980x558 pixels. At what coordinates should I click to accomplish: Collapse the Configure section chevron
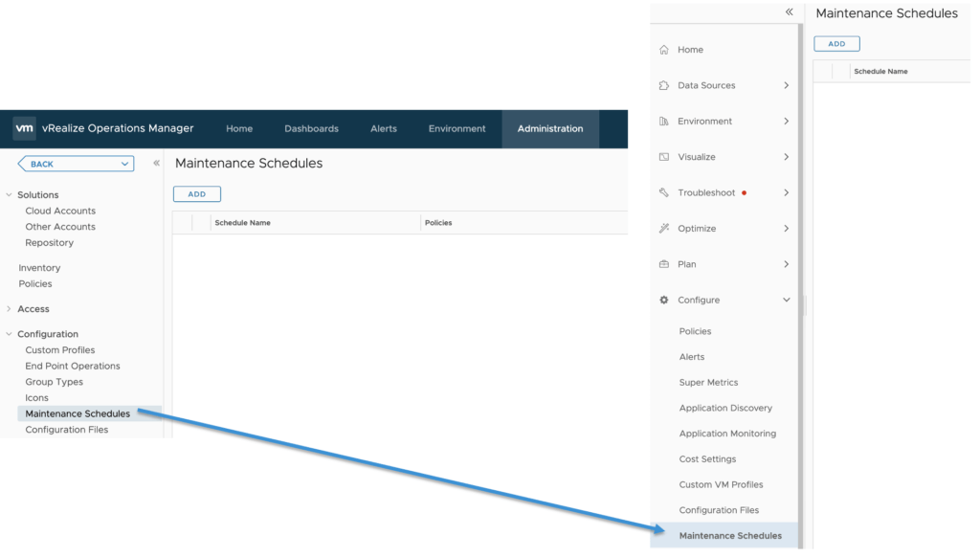(x=787, y=301)
